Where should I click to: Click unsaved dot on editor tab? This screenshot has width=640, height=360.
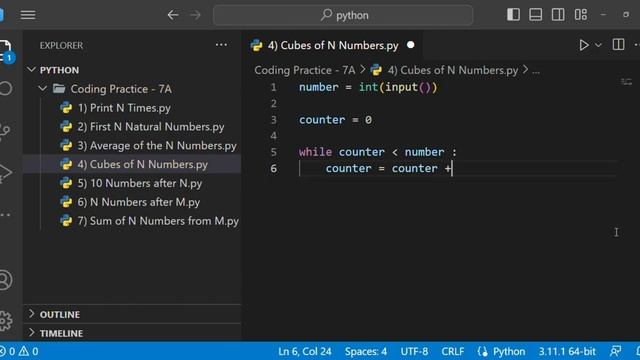[411, 45]
